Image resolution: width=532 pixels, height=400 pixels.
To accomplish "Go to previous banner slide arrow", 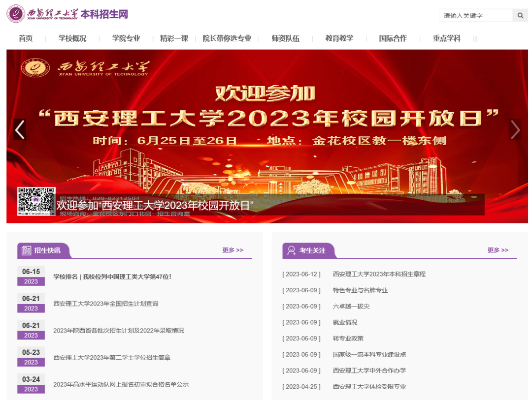I will [x=20, y=129].
